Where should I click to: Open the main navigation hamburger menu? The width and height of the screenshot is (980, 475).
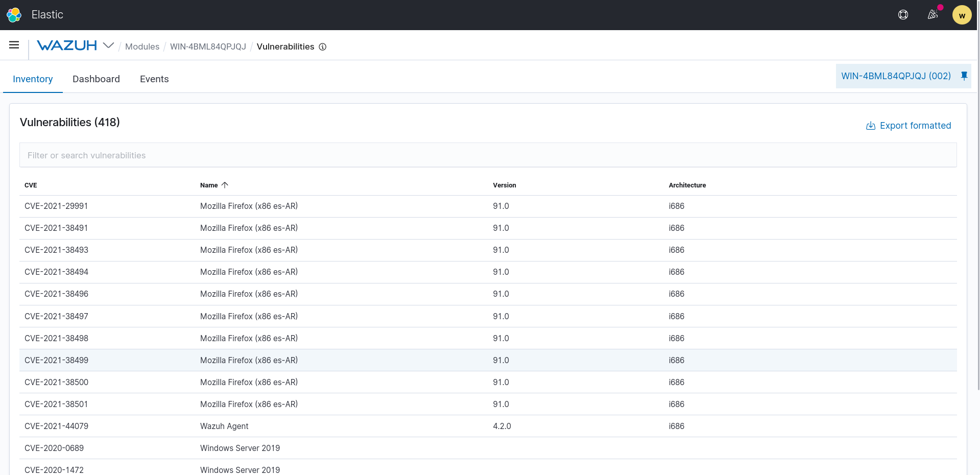point(14,45)
